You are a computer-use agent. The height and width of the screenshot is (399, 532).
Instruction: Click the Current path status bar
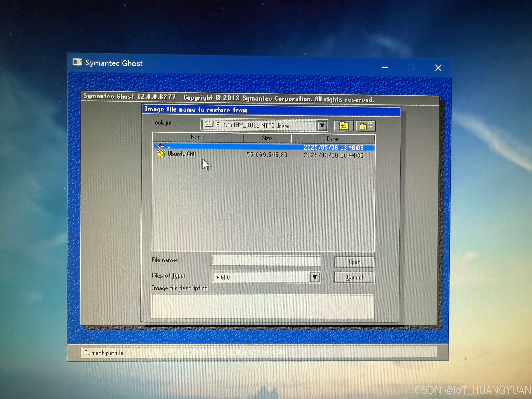(259, 353)
